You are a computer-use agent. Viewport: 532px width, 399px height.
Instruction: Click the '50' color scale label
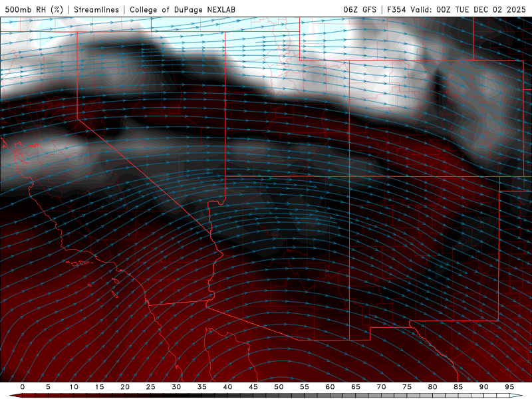(279, 387)
